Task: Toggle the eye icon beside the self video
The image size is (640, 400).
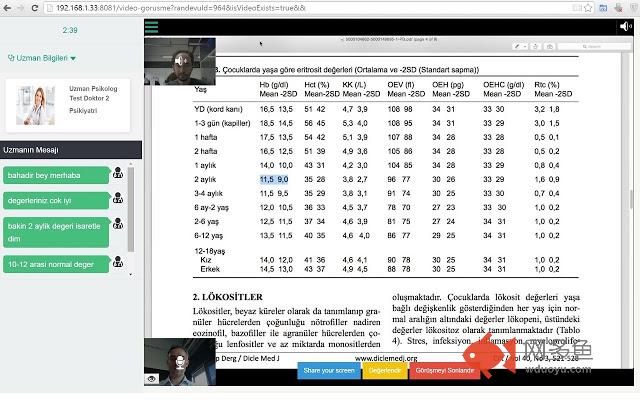Action: pyautogui.click(x=152, y=379)
